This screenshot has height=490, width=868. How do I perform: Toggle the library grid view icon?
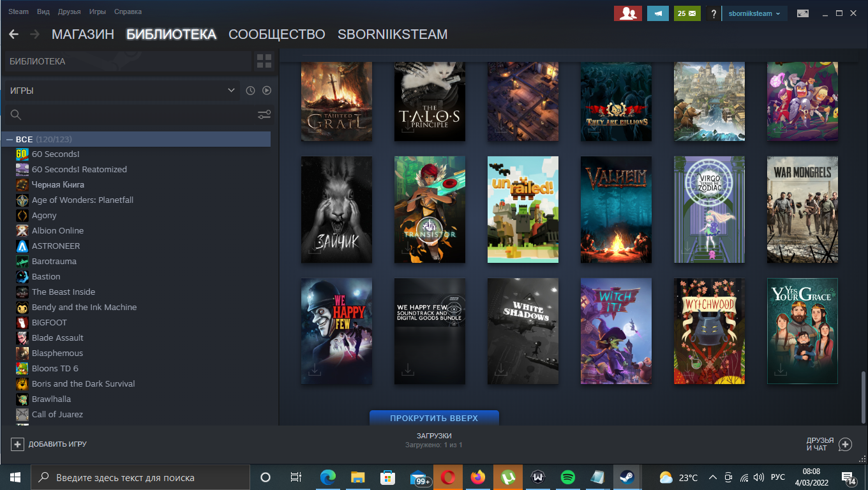264,61
